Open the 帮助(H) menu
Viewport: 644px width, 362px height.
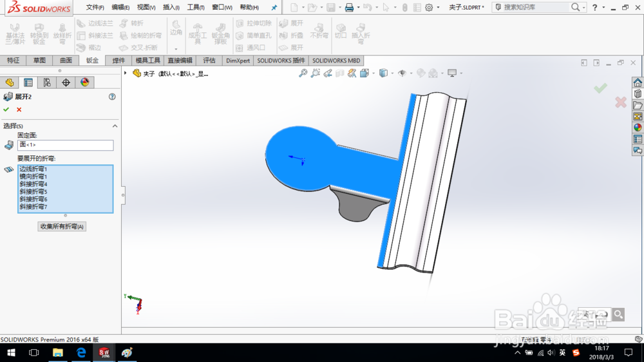coord(249,7)
